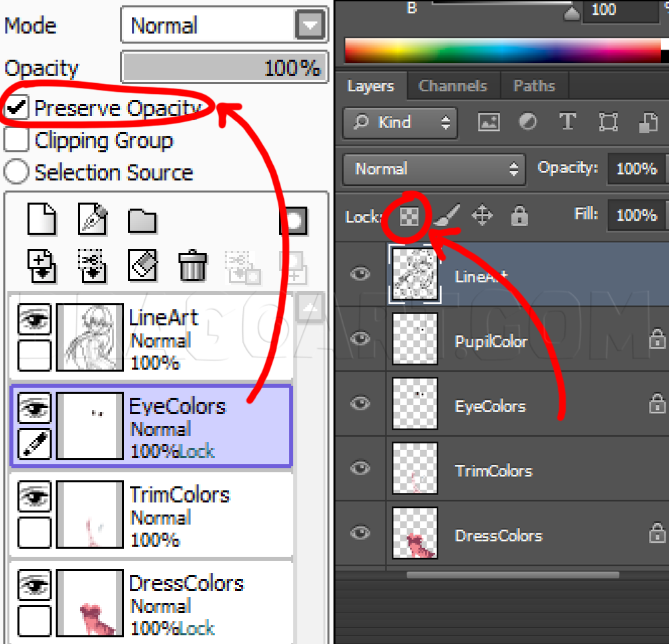Select the Selection Source radio button

16,172
